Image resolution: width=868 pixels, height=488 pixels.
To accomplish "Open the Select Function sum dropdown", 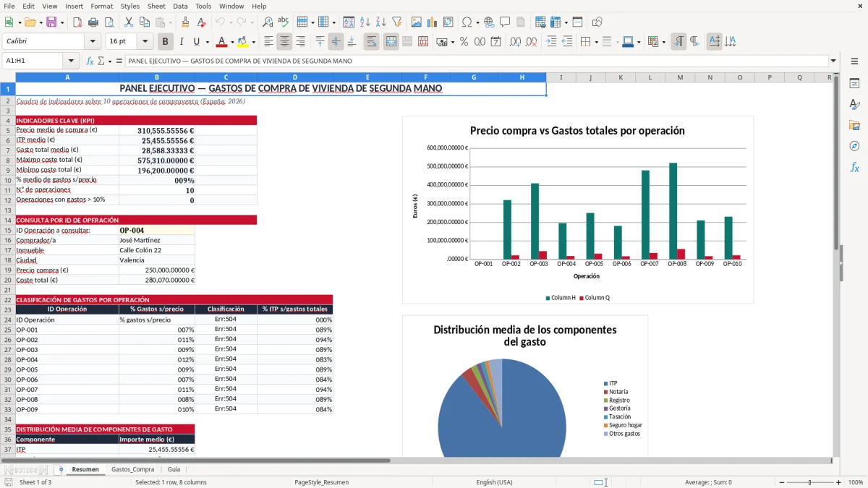I will click(109, 61).
